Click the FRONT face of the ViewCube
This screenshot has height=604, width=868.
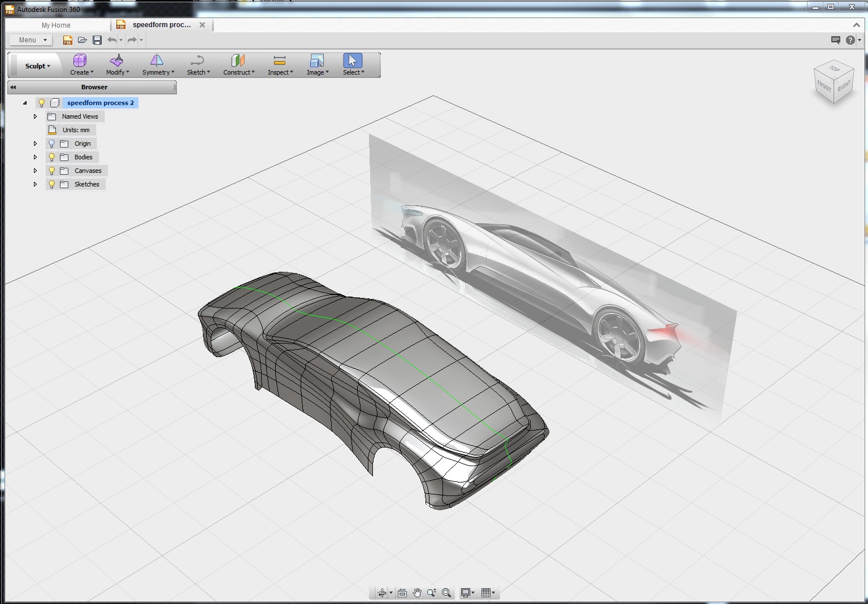[x=824, y=86]
